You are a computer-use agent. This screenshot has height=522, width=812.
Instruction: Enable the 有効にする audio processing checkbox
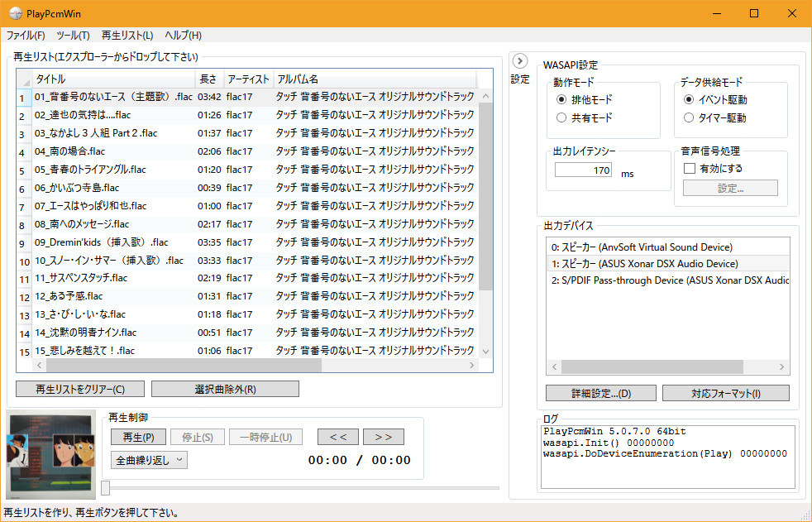pyautogui.click(x=689, y=168)
